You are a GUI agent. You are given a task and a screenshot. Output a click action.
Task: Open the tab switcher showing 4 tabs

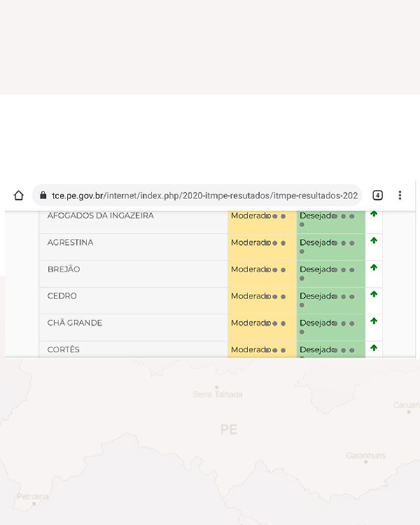click(377, 195)
